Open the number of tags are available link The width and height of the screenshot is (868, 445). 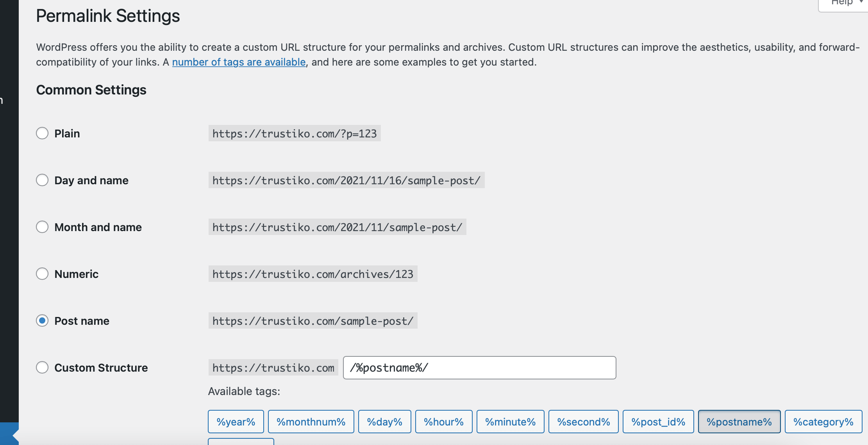[239, 62]
